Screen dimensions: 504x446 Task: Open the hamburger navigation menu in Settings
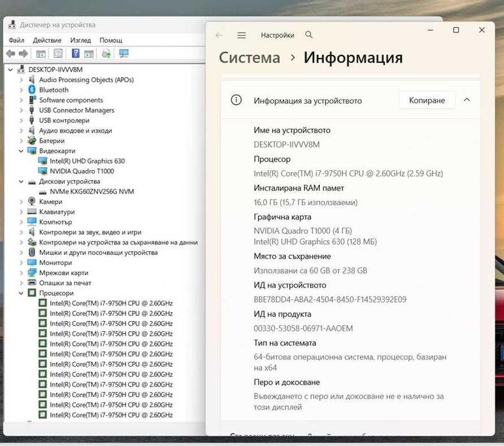point(241,35)
